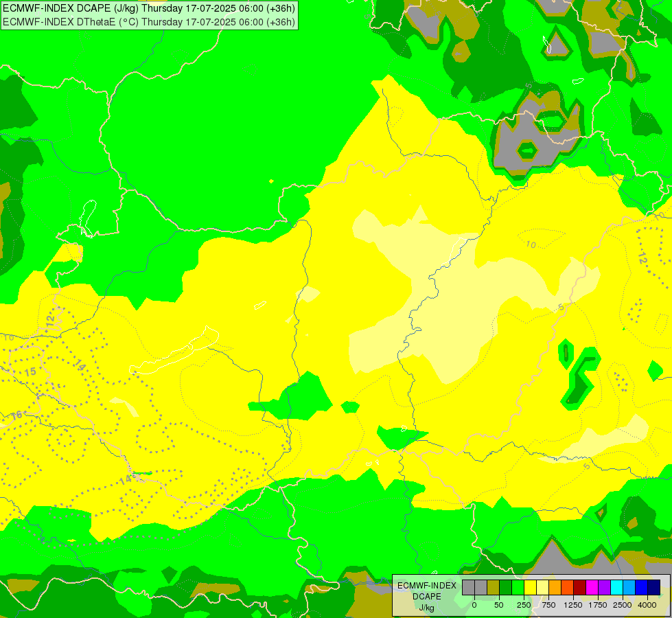Click the navy legend swatch
672x618 pixels.
click(654, 588)
